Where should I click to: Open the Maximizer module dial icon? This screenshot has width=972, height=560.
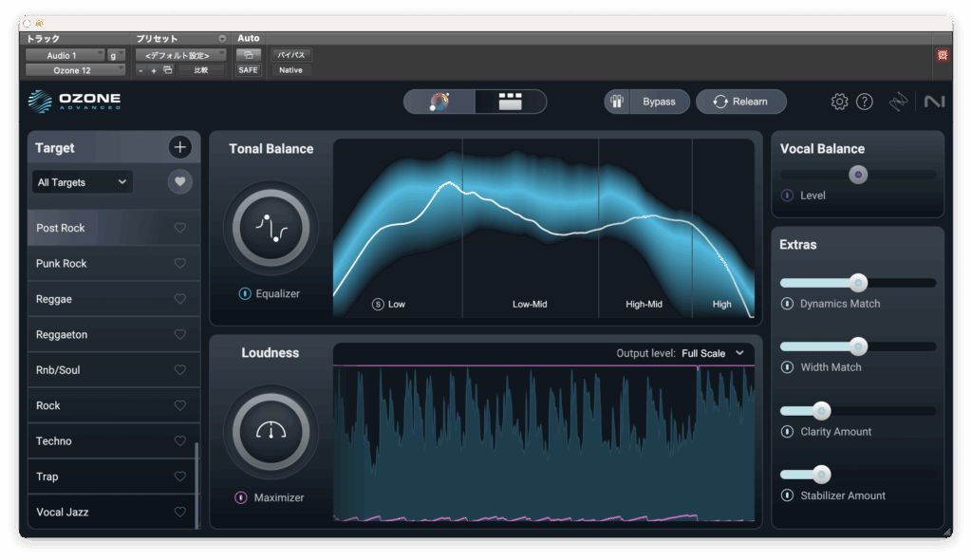[271, 431]
